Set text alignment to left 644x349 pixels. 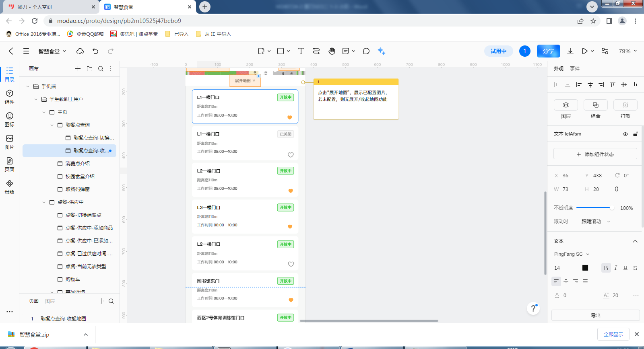point(556,281)
